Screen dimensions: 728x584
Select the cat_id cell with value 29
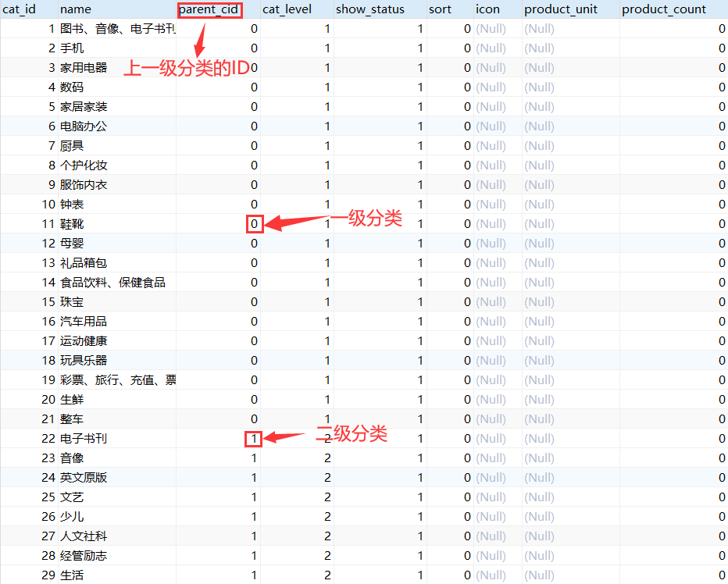pos(48,575)
